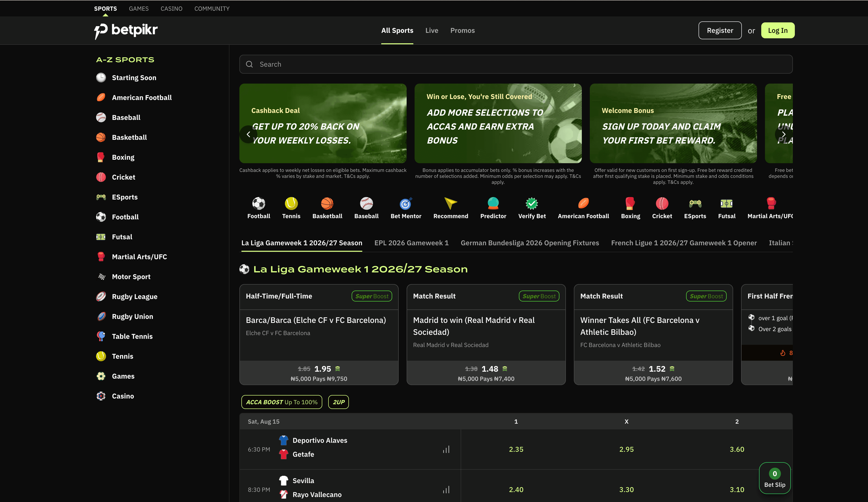
Task: Select Futsal in sports icon strip
Action: tap(727, 208)
